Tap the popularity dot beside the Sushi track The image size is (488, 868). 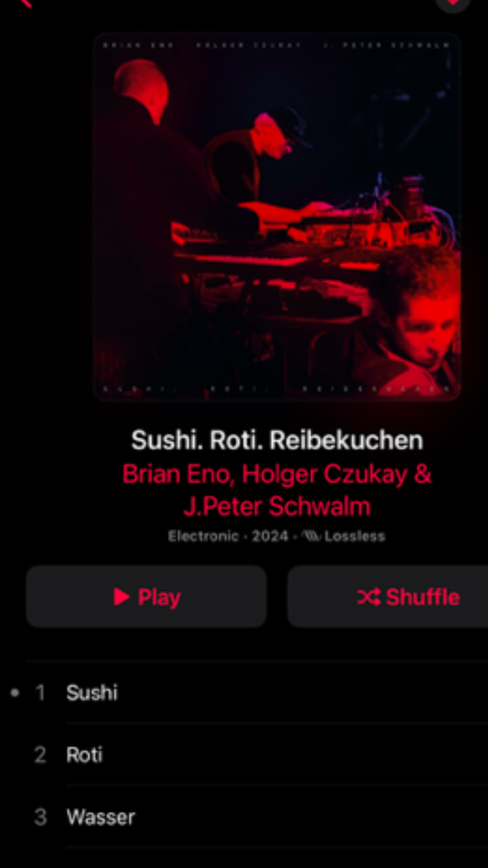(x=15, y=693)
